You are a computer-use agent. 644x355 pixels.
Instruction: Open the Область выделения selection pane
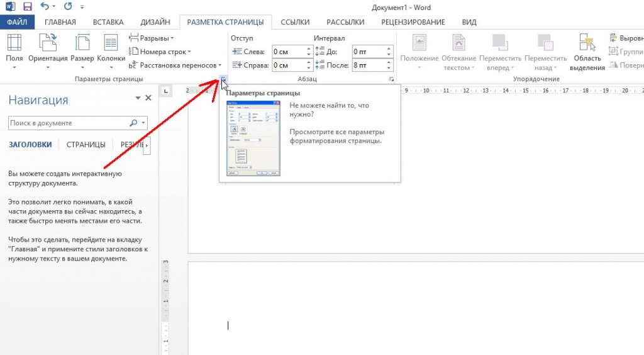pos(587,52)
